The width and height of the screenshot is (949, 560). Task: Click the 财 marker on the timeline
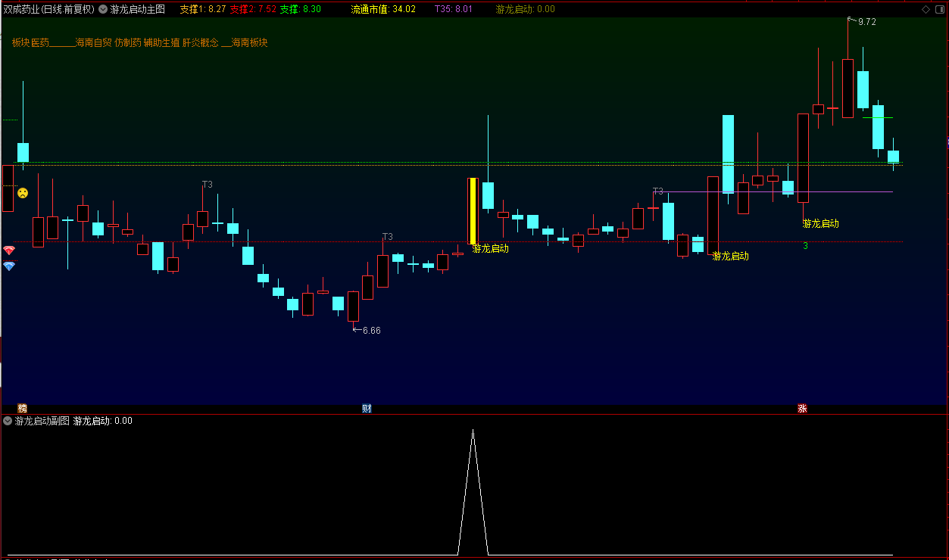click(367, 409)
